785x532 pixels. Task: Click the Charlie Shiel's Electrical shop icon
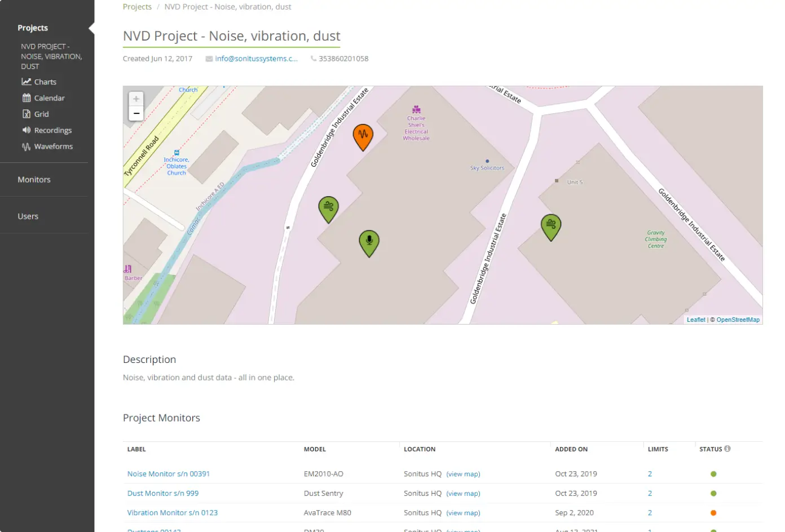pyautogui.click(x=416, y=109)
